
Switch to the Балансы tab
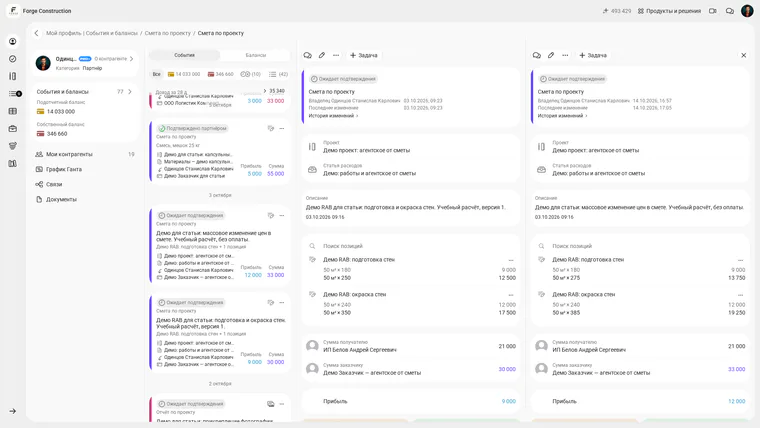[x=255, y=55]
